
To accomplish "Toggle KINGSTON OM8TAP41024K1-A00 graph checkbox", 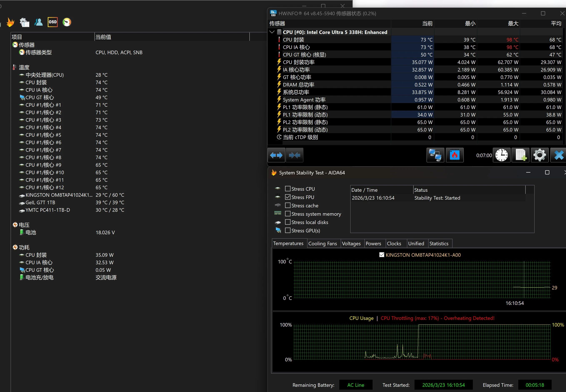I will tap(382, 255).
